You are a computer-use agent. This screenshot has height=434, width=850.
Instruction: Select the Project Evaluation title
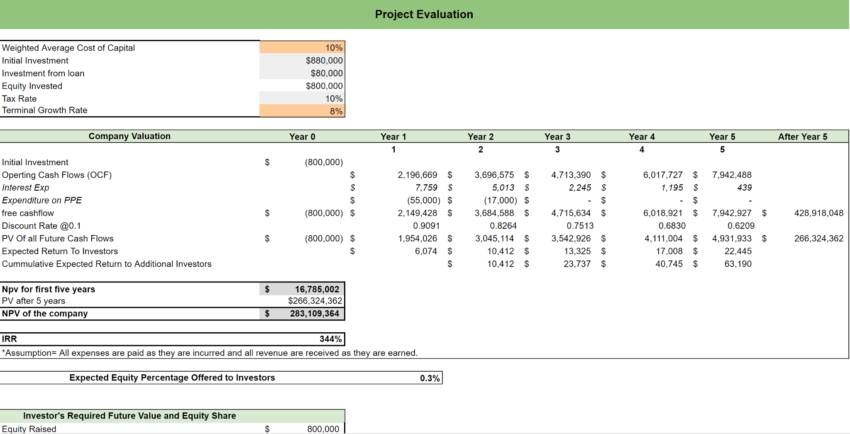point(424,15)
